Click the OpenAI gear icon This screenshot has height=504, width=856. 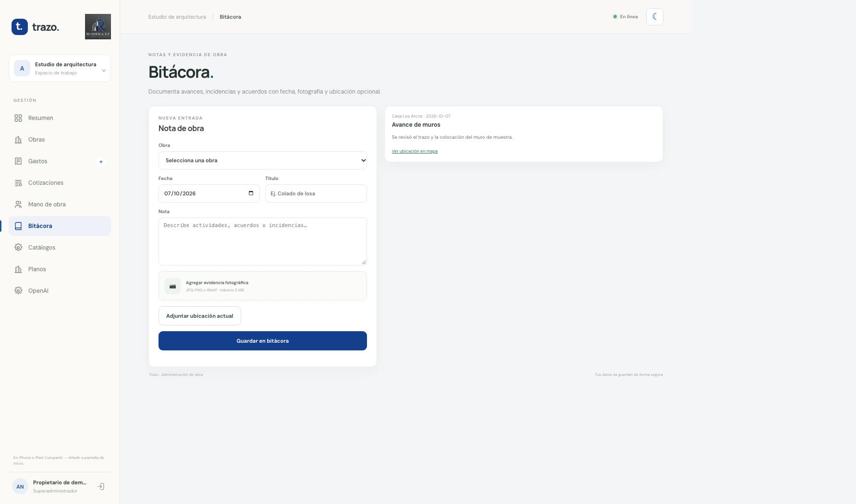(18, 291)
